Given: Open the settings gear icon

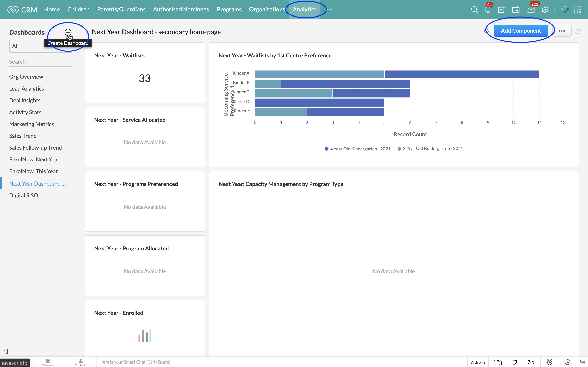Looking at the screenshot, I should [545, 10].
